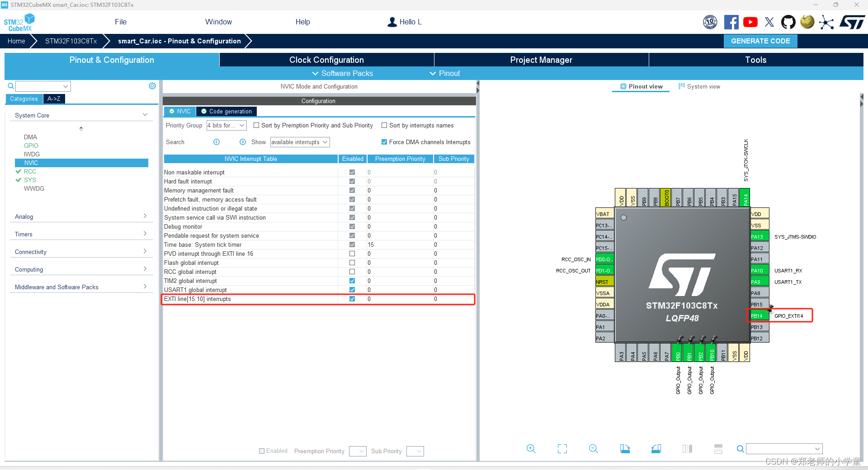
Task: Toggle EXTI line[15:10] interrupts checkbox
Action: tap(352, 299)
